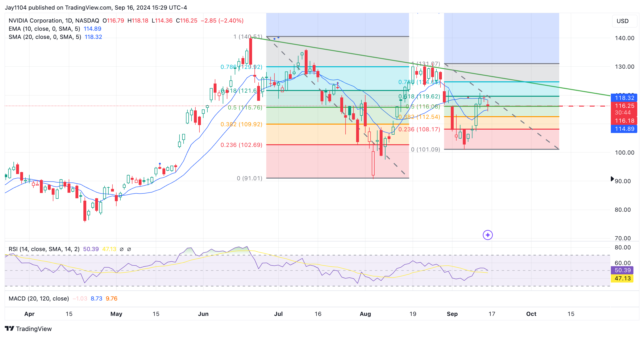
Task: Click the change value −2.85 (−2.40%)
Action: (x=222, y=20)
